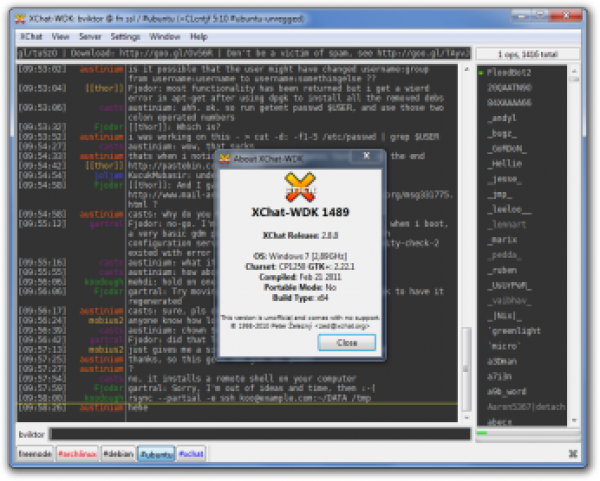Click the pastebin link posted by [[thor]]
600x481 pixels.
pyautogui.click(x=170, y=166)
